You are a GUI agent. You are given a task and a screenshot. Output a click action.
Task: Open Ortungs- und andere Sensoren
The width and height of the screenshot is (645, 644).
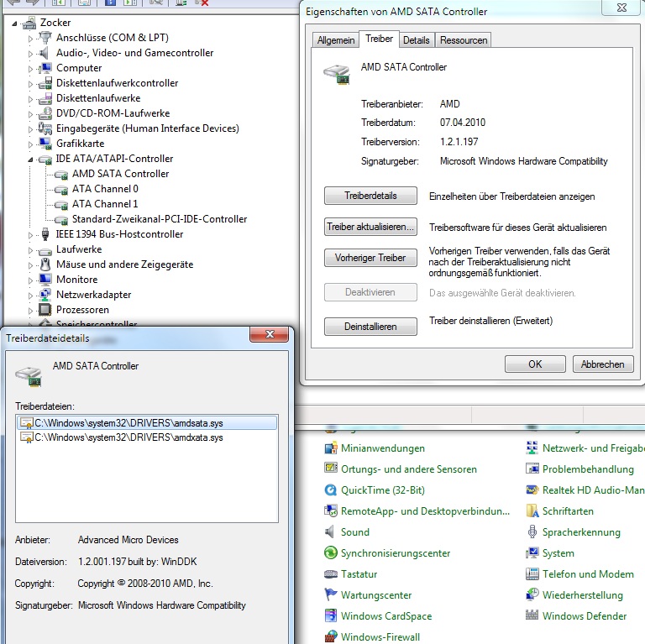tap(408, 469)
